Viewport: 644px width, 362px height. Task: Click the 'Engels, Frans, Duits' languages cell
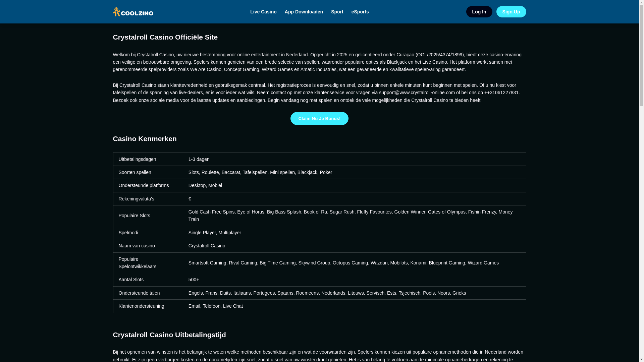coord(354,293)
